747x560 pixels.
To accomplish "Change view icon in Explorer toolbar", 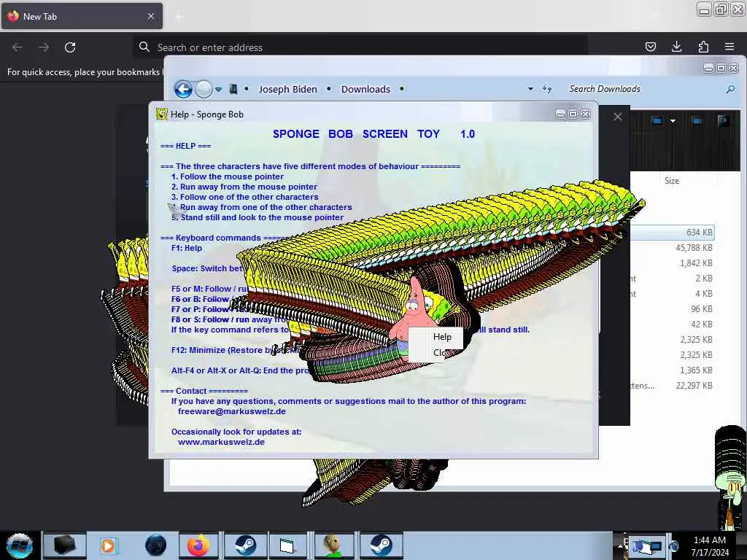I will (x=657, y=121).
